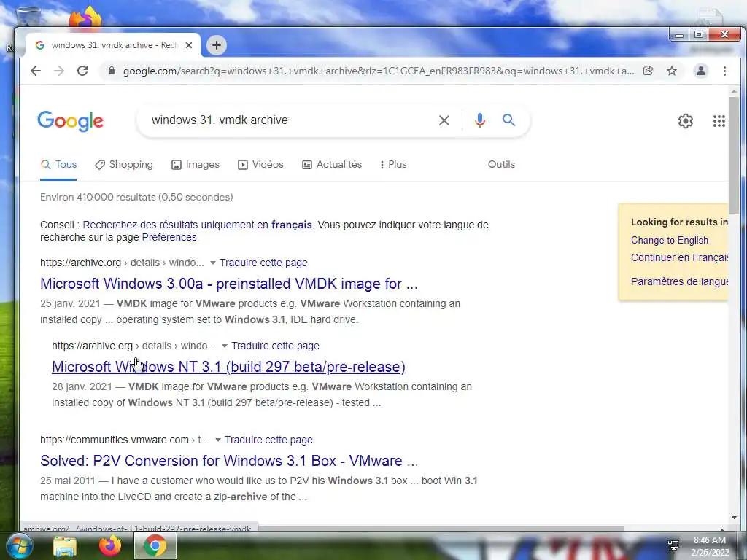Expand the Plus menu
Viewport: 747px width, 560px height.
(x=393, y=164)
